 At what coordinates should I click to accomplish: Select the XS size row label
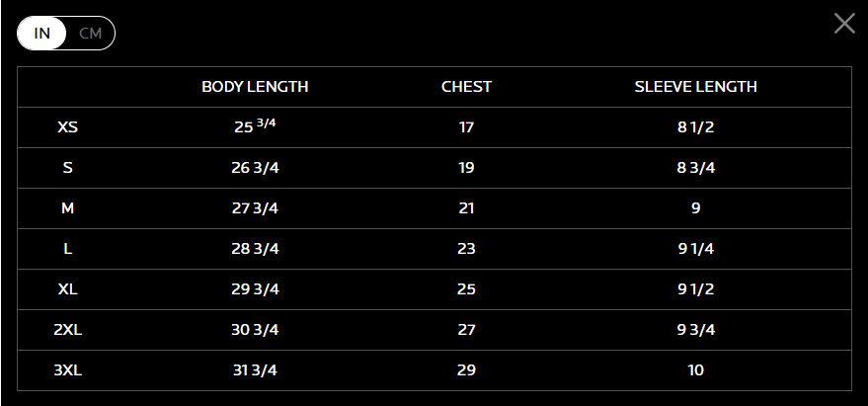click(67, 127)
